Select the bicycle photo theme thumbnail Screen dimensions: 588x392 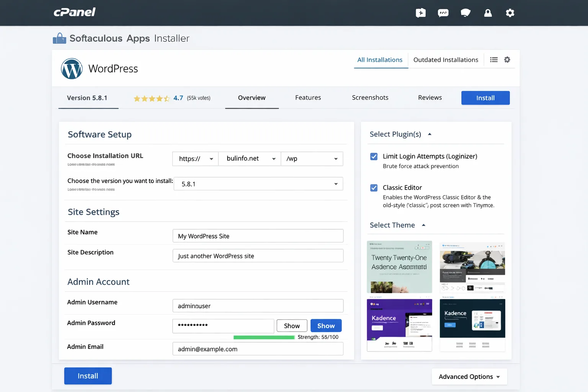pos(472,267)
